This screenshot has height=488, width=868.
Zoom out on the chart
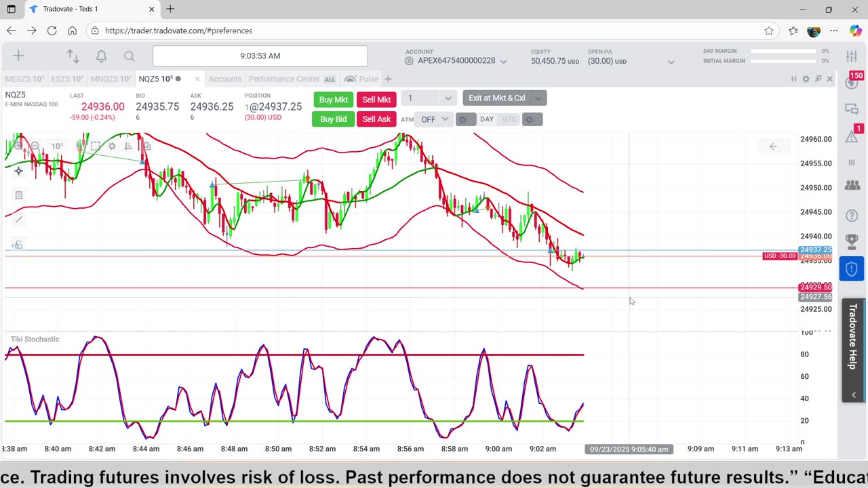coord(35,146)
